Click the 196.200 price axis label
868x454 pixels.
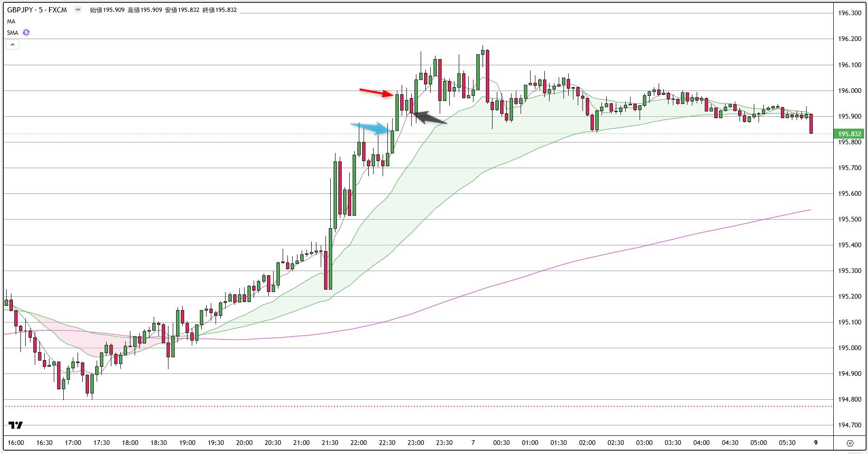coord(849,39)
